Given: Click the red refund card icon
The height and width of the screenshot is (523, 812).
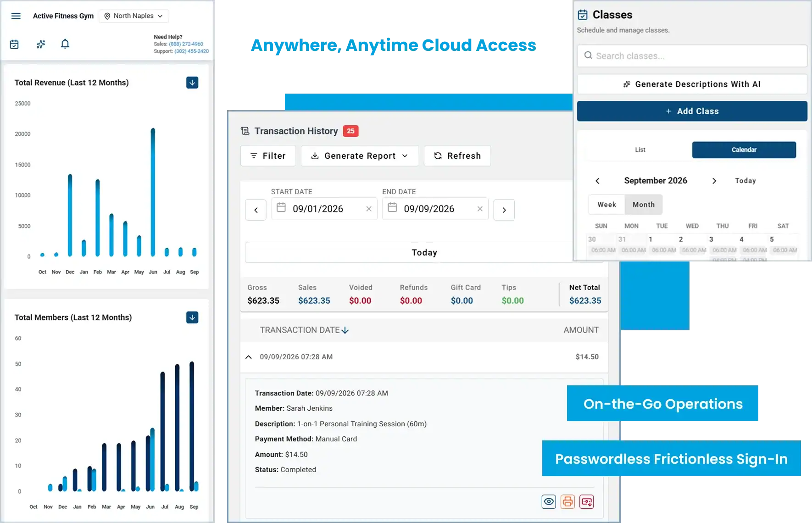Looking at the screenshot, I should click(587, 502).
